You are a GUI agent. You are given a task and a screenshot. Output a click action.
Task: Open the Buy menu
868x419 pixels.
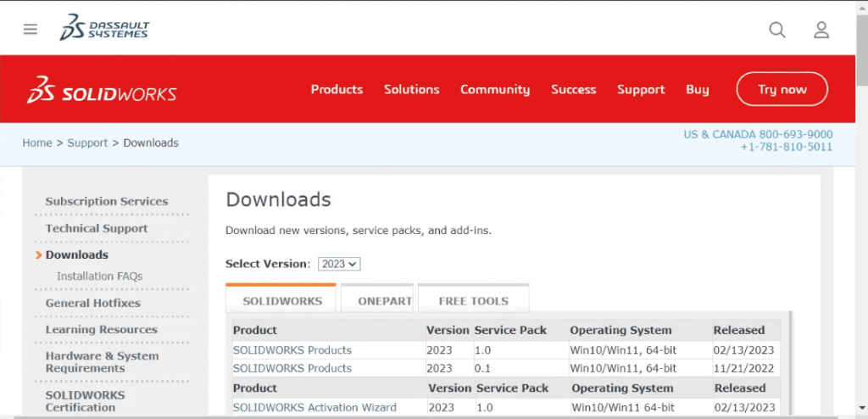698,90
